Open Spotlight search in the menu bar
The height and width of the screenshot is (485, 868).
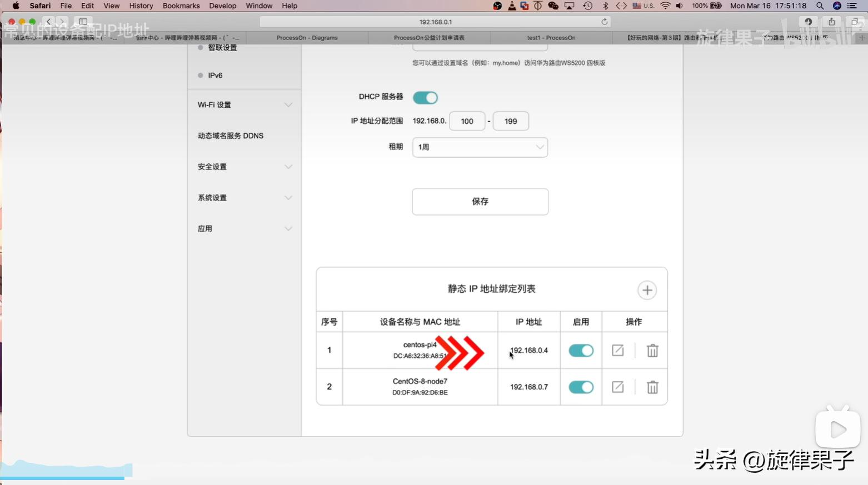(x=820, y=6)
